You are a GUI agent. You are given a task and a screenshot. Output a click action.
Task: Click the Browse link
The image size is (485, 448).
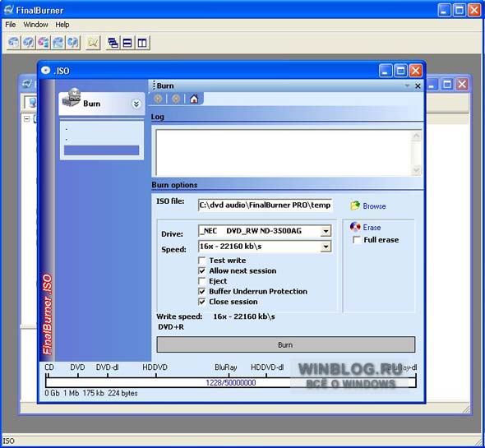point(374,206)
